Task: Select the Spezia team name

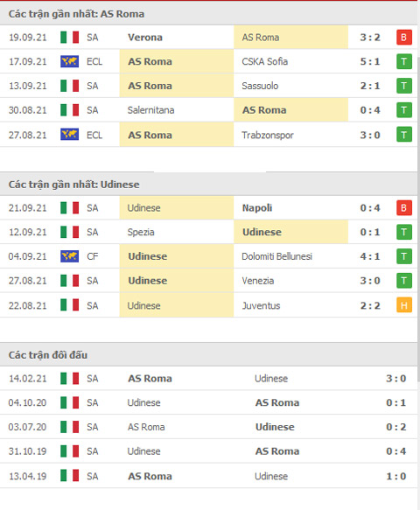Action: click(x=141, y=232)
